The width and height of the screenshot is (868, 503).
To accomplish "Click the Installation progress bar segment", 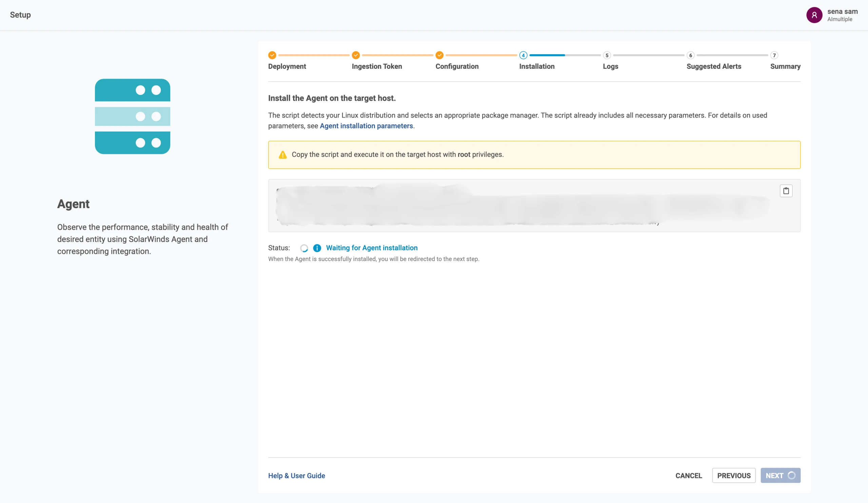I will [x=565, y=55].
